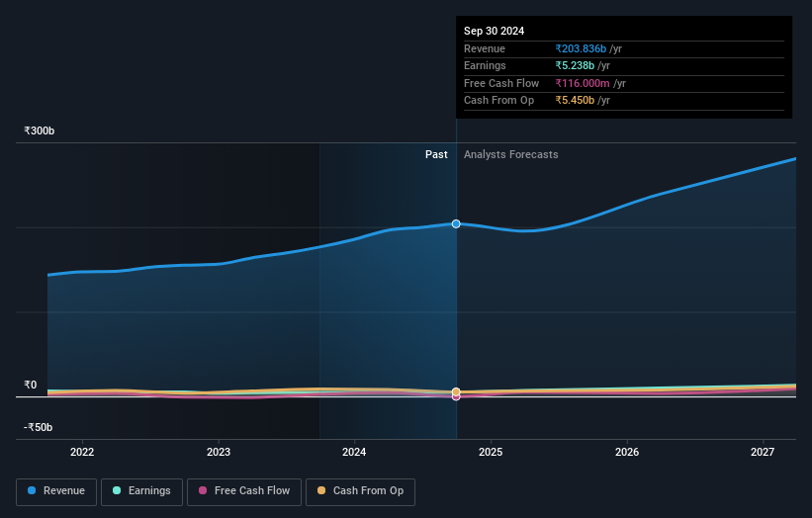Select the 2027 x-axis label
Viewport: 812px width, 518px height.
(x=763, y=452)
